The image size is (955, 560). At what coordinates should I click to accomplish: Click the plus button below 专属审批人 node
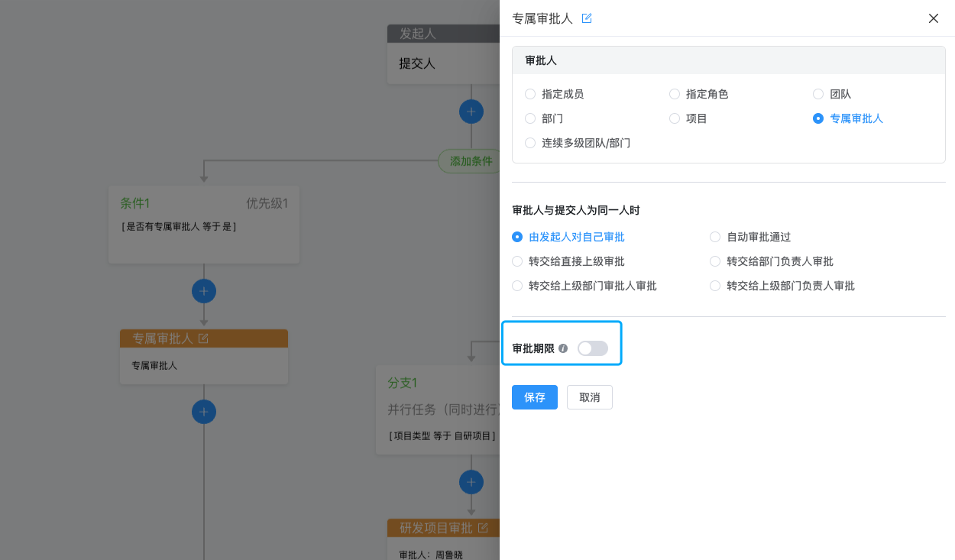tap(204, 412)
